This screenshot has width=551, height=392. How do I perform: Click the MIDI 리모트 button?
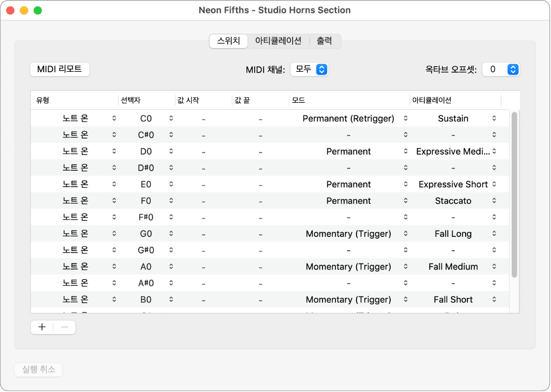pos(60,69)
